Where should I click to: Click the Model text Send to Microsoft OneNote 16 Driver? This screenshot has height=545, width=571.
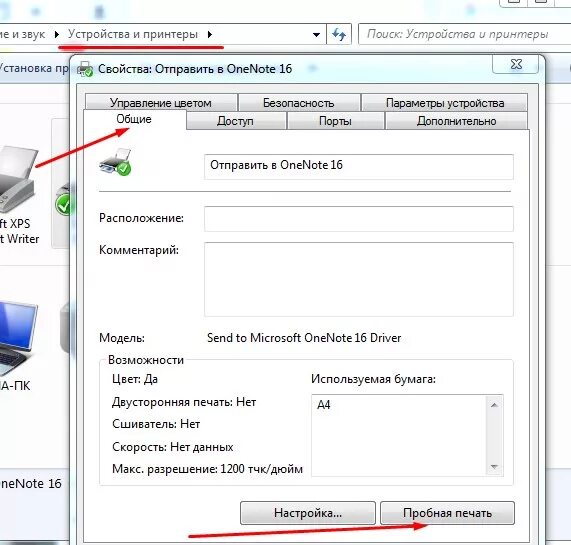point(304,338)
